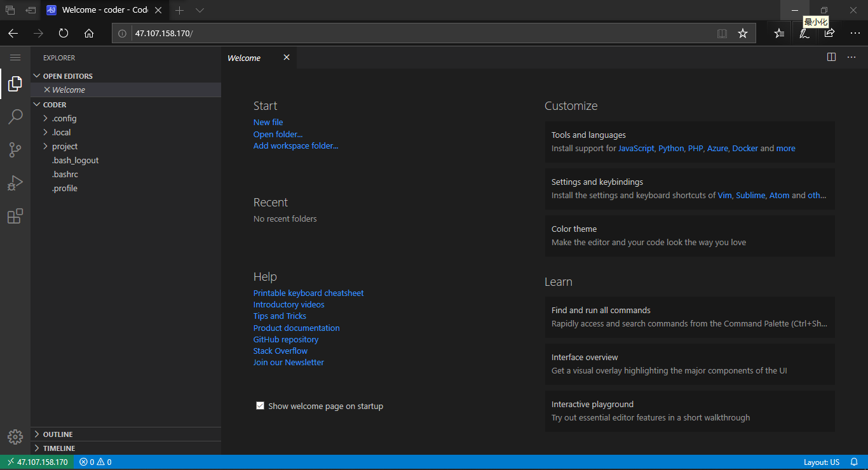This screenshot has width=868, height=470.
Task: Open the Color theme card
Action: [x=690, y=236]
